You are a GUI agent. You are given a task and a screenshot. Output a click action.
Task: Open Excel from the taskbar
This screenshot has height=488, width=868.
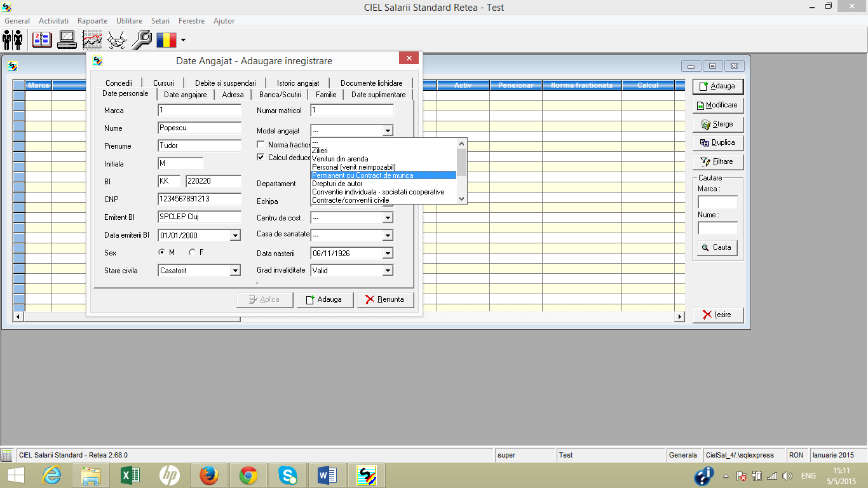[x=130, y=475]
